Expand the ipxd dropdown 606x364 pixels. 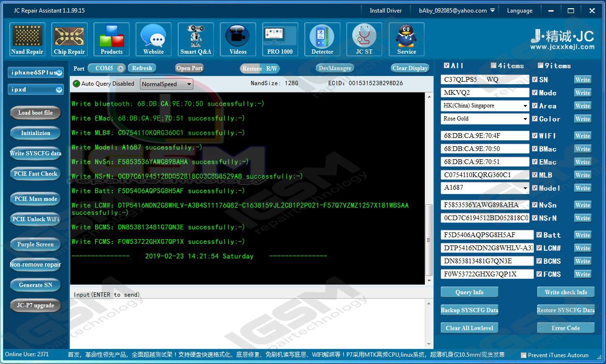(59, 90)
